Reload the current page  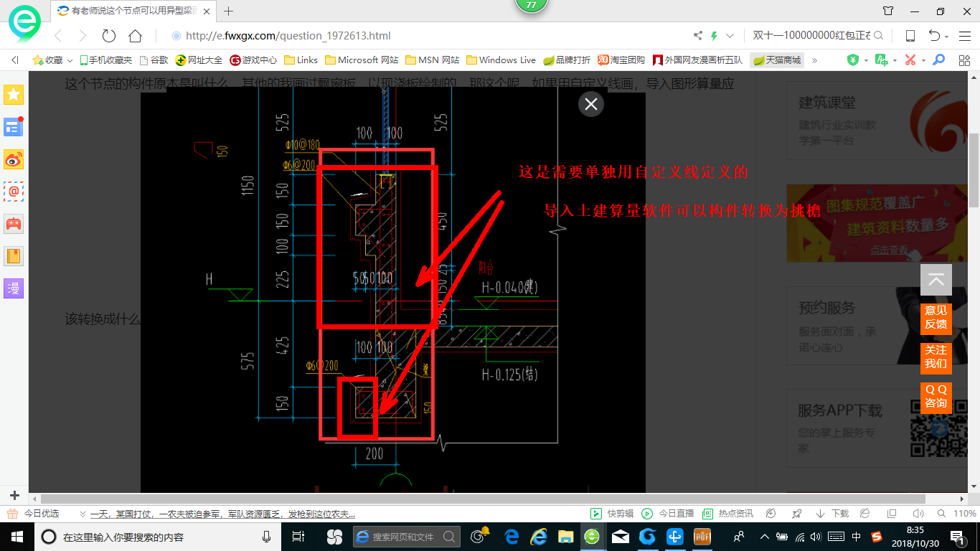[x=109, y=36]
